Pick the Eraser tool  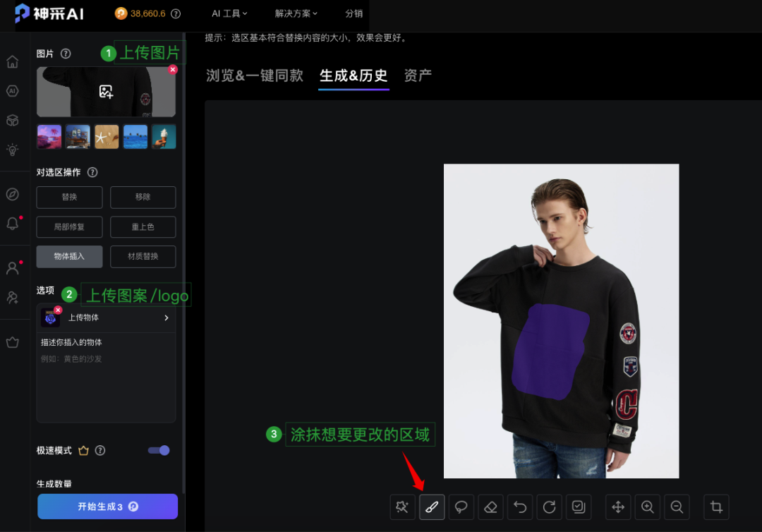(490, 507)
